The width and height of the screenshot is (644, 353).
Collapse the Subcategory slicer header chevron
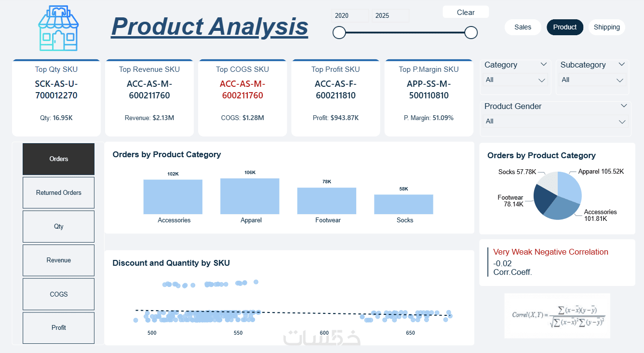621,64
